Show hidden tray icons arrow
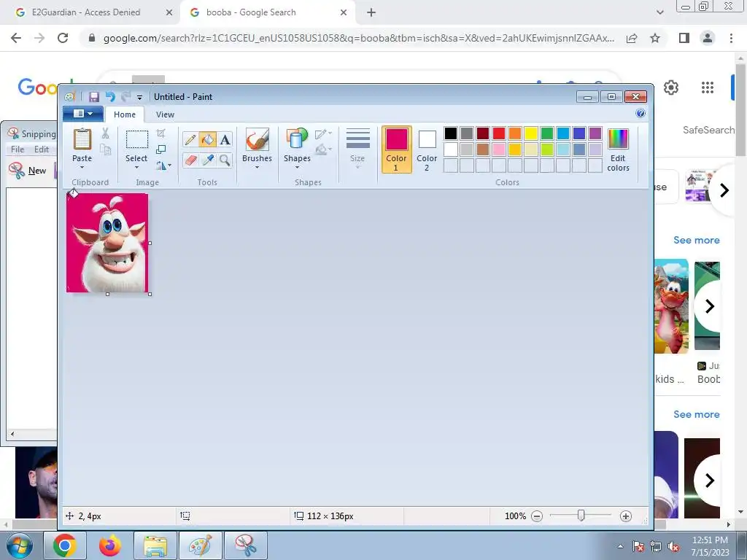This screenshot has height=560, width=747. [620, 547]
